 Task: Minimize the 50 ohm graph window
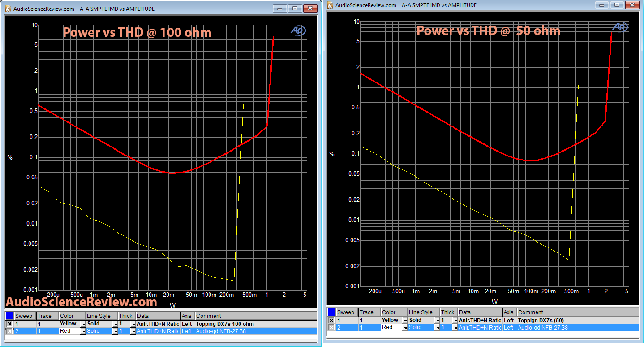coord(603,4)
